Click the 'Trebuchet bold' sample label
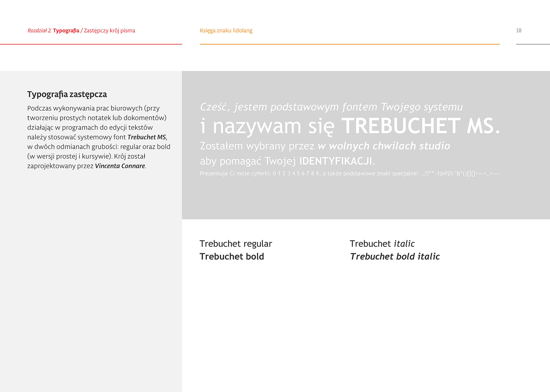This screenshot has width=550, height=392. (231, 257)
